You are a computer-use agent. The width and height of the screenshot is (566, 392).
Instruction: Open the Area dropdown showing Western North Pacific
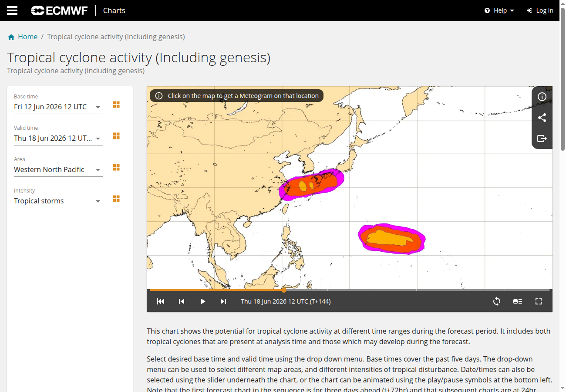tap(58, 170)
